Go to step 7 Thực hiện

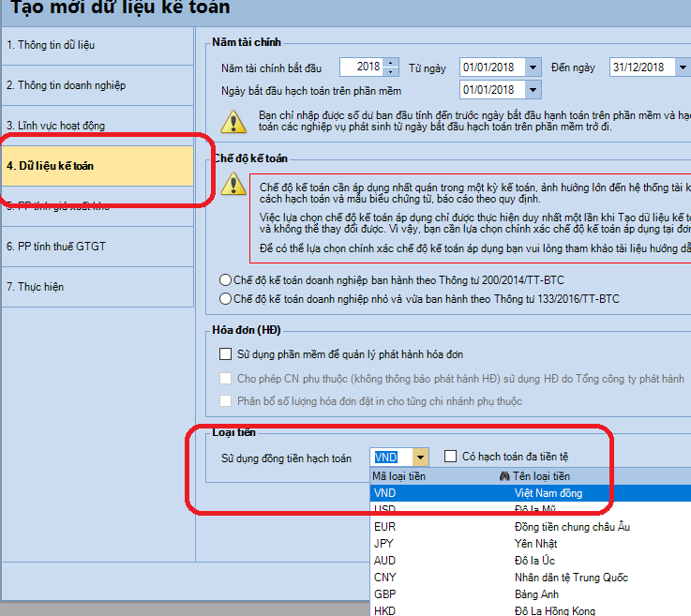(x=98, y=287)
